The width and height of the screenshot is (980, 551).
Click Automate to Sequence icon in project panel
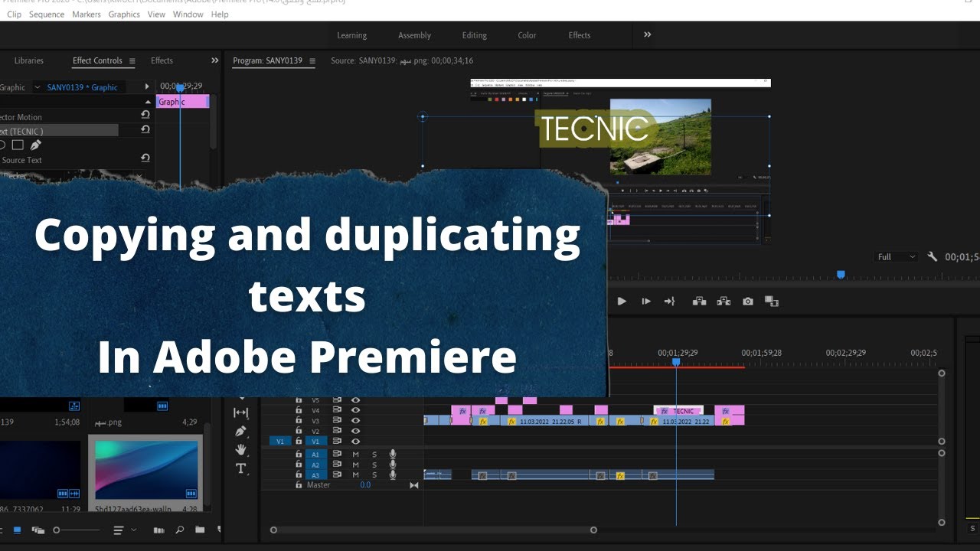pos(158,530)
